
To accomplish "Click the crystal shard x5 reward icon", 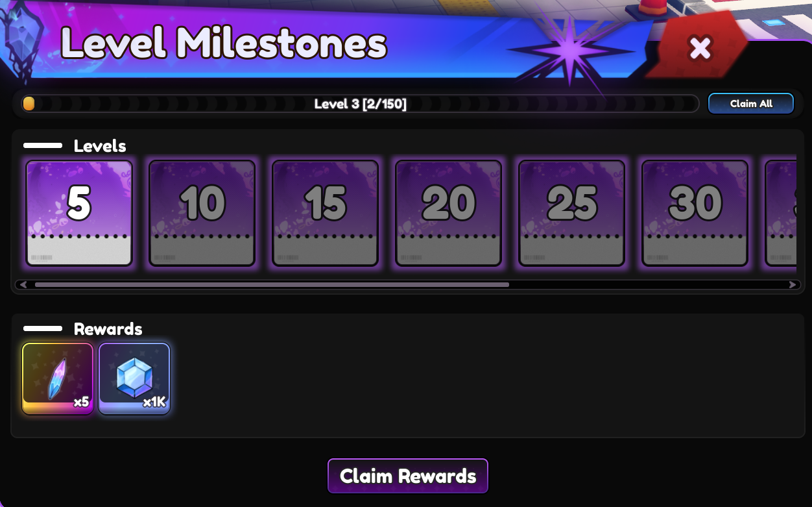I will (x=58, y=378).
